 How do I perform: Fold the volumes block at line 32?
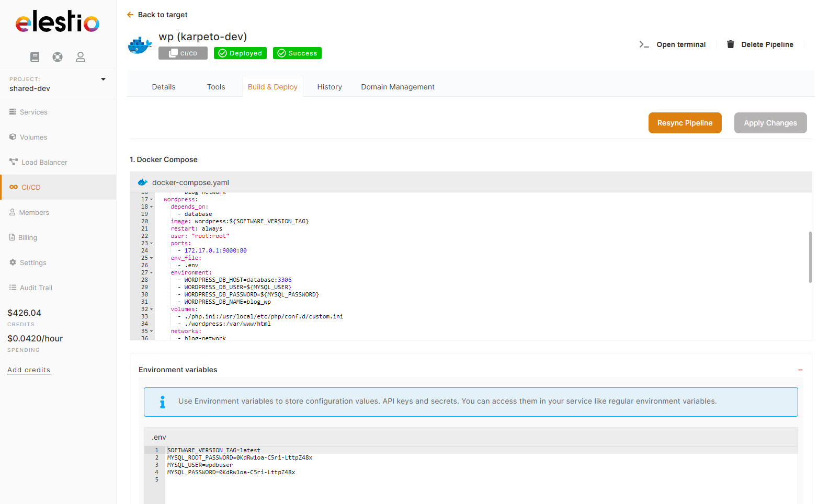[x=152, y=310]
